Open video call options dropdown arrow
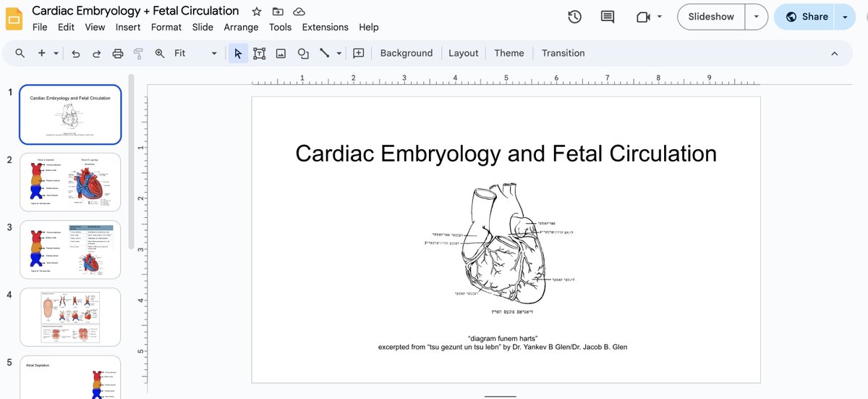This screenshot has height=399, width=868. pyautogui.click(x=659, y=17)
